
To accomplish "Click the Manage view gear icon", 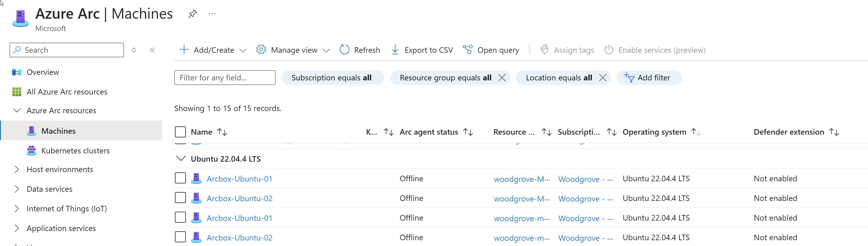I will pyautogui.click(x=261, y=50).
